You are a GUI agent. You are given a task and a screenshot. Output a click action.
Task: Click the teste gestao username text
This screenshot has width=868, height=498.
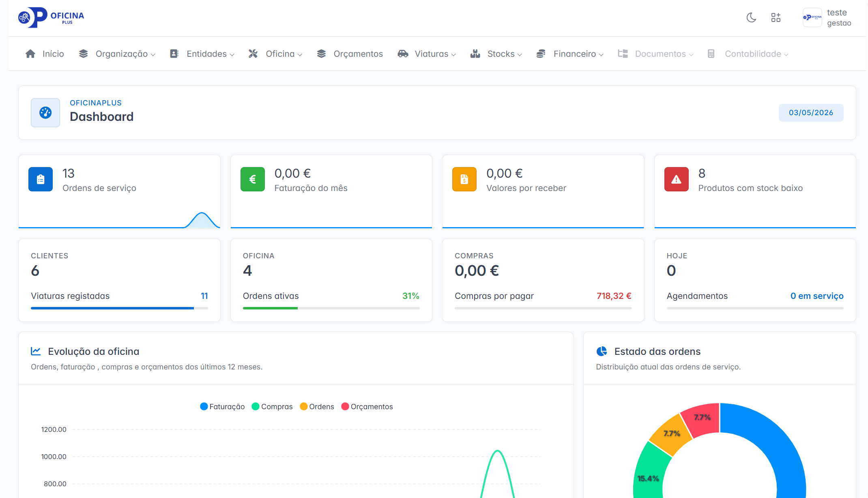pos(839,18)
